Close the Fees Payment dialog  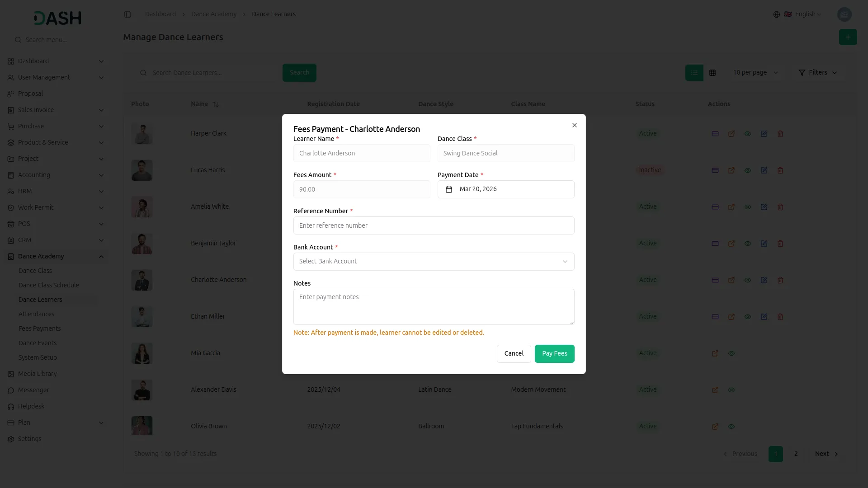(574, 125)
